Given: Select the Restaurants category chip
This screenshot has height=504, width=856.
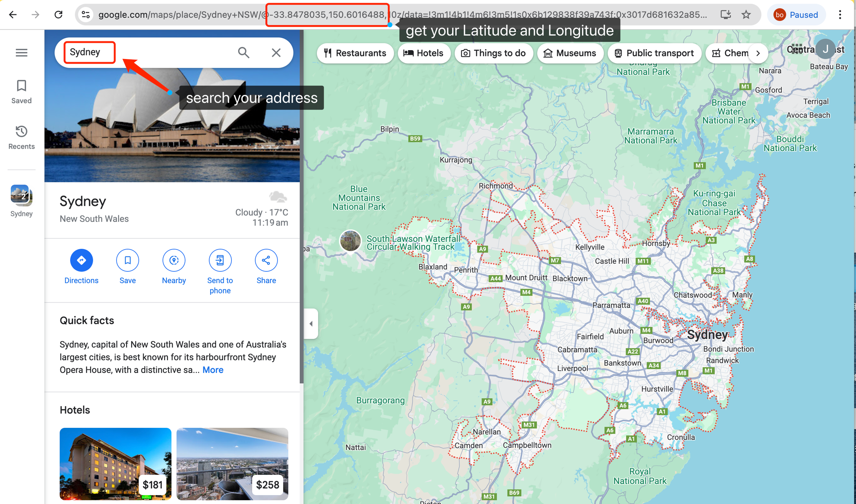Looking at the screenshot, I should click(x=355, y=53).
